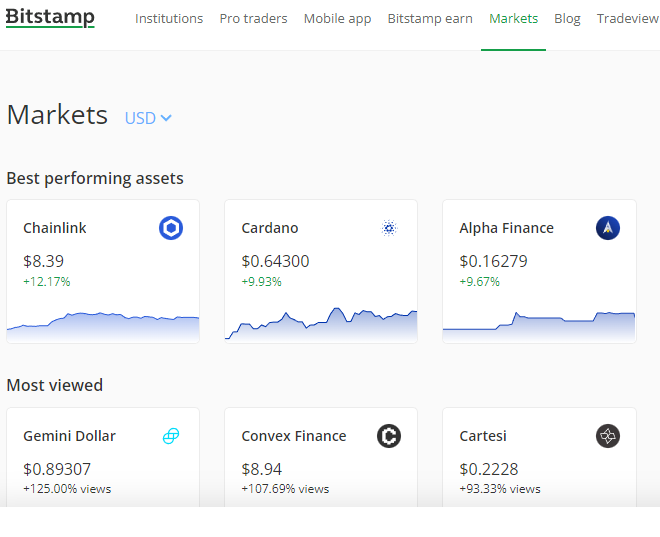Click the +93.33% views text
The height and width of the screenshot is (537, 660).
(500, 489)
